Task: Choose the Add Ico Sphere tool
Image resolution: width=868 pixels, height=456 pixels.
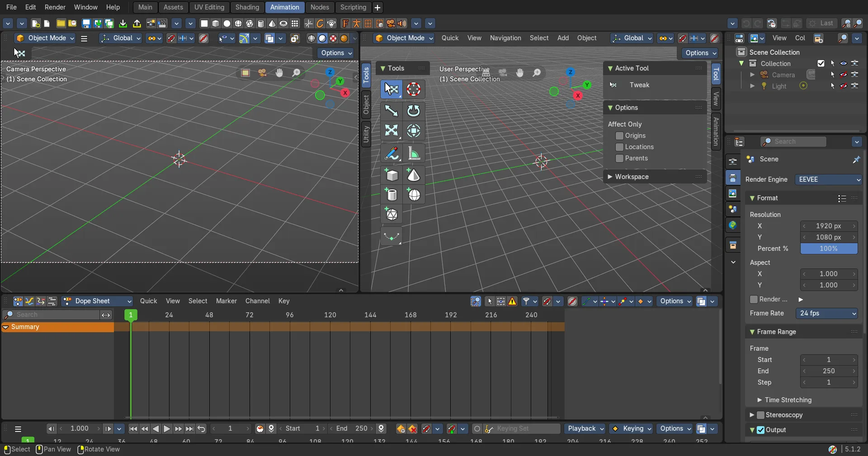Action: tap(392, 214)
